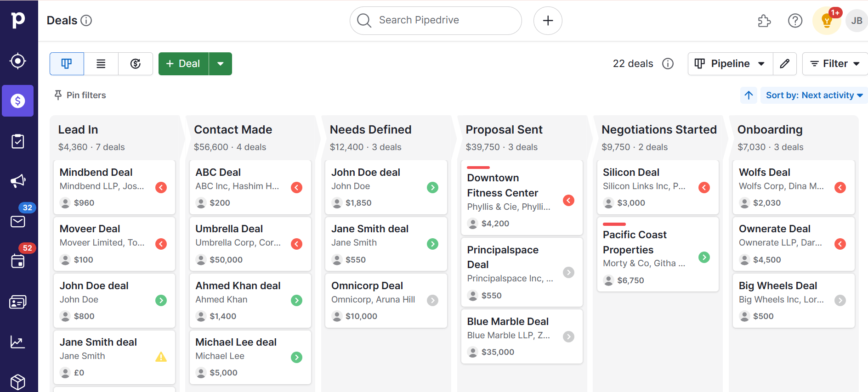Open the Sales Assistant lightbulb icon
The image size is (868, 392).
click(x=827, y=21)
